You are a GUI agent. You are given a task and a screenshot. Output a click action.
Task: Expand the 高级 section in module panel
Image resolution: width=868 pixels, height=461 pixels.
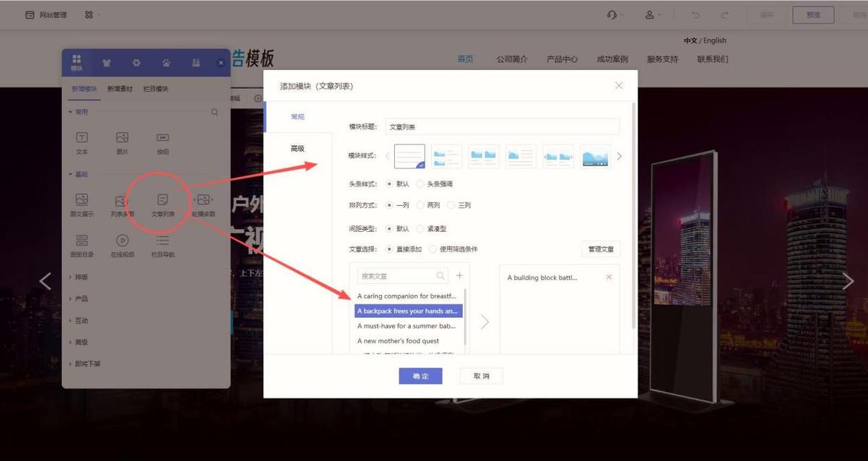point(78,342)
